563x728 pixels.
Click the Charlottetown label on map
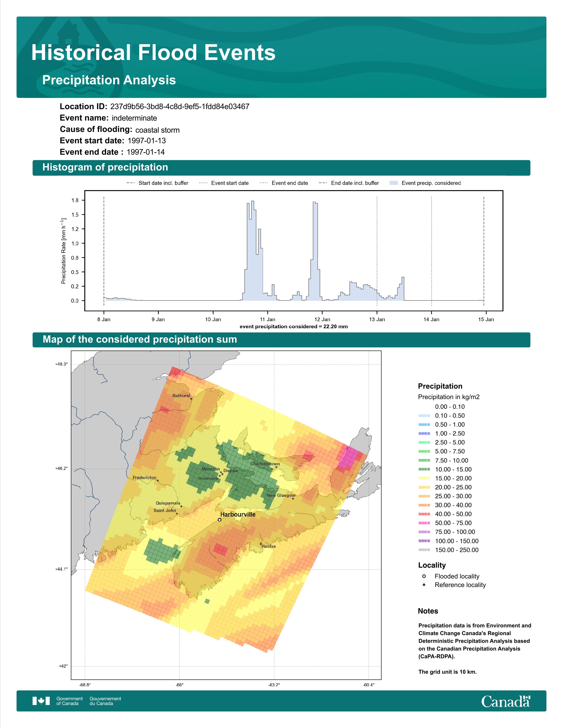point(265,464)
